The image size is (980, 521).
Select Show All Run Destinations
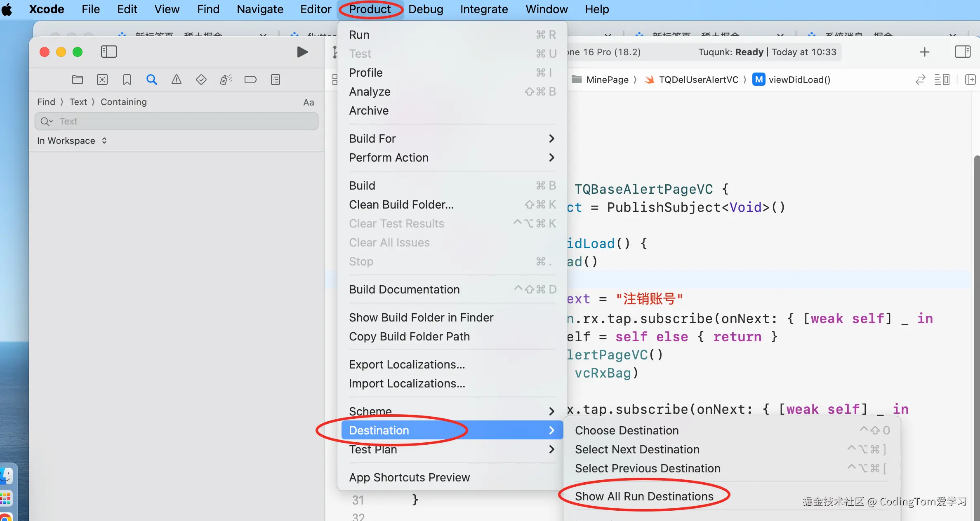click(644, 496)
